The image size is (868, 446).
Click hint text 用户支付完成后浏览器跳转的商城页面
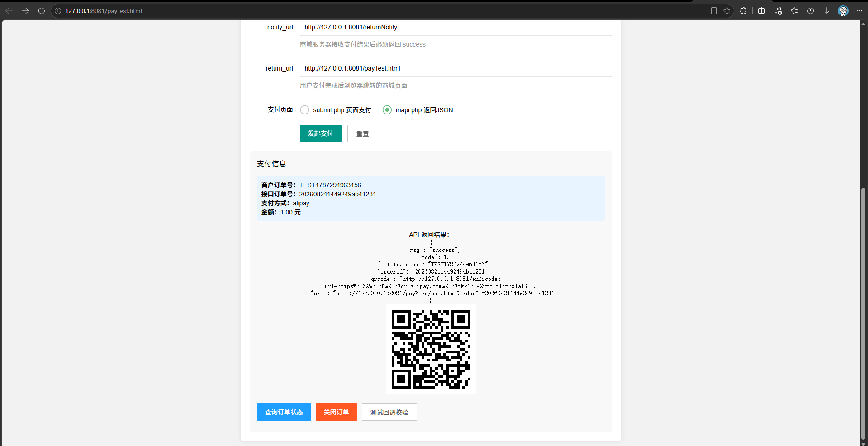pyautogui.click(x=354, y=85)
